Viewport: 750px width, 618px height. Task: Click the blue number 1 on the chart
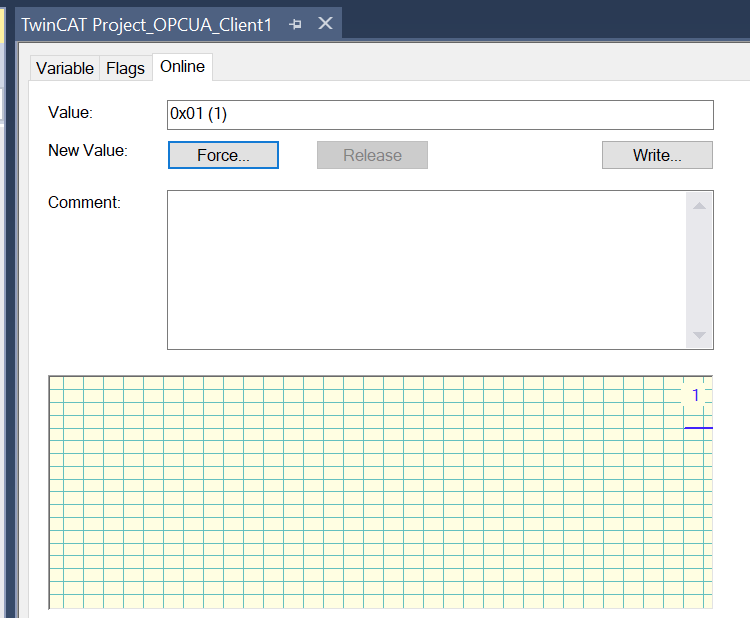695,395
